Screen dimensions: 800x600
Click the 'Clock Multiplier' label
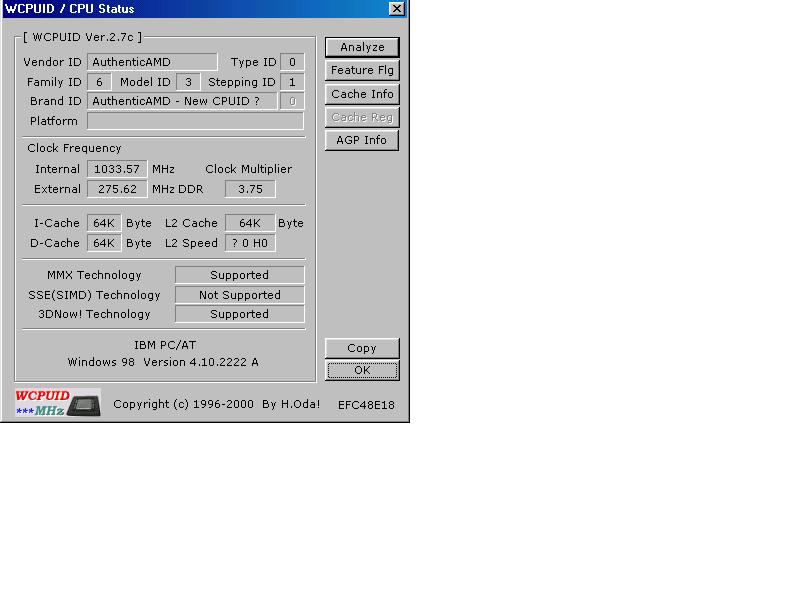(249, 169)
